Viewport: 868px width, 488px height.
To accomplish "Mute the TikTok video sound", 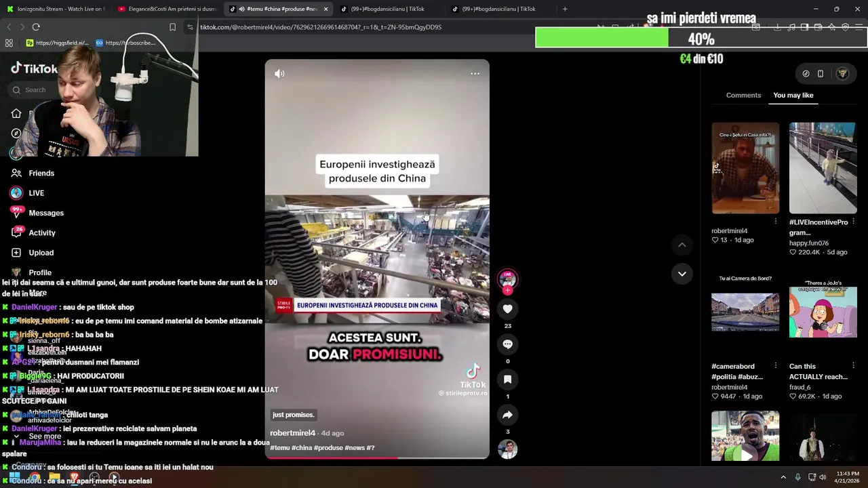I will click(x=279, y=74).
